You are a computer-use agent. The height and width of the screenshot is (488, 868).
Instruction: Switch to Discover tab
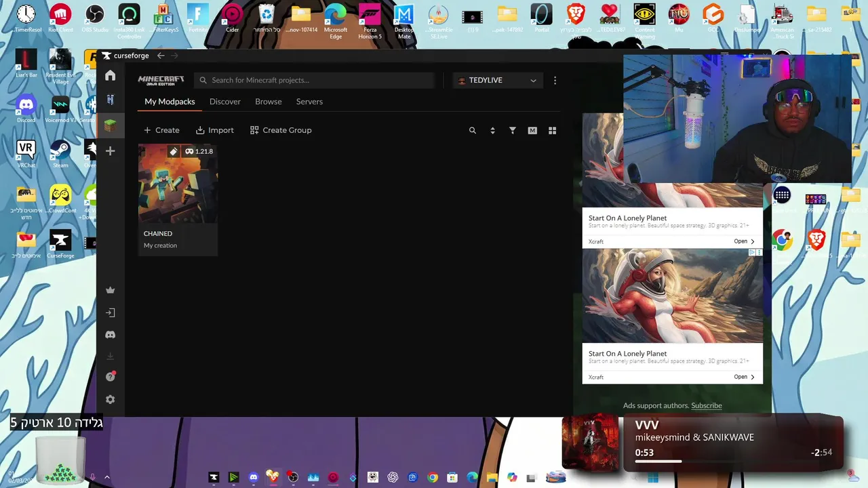(x=225, y=102)
